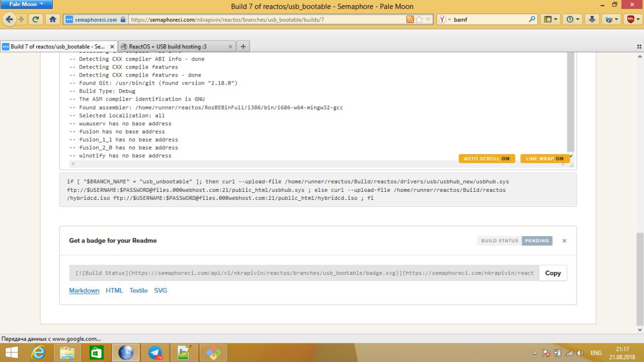Click log line 'The ASM compiler identification is GNU'
Screen dimensions: 644x362
click(137, 99)
